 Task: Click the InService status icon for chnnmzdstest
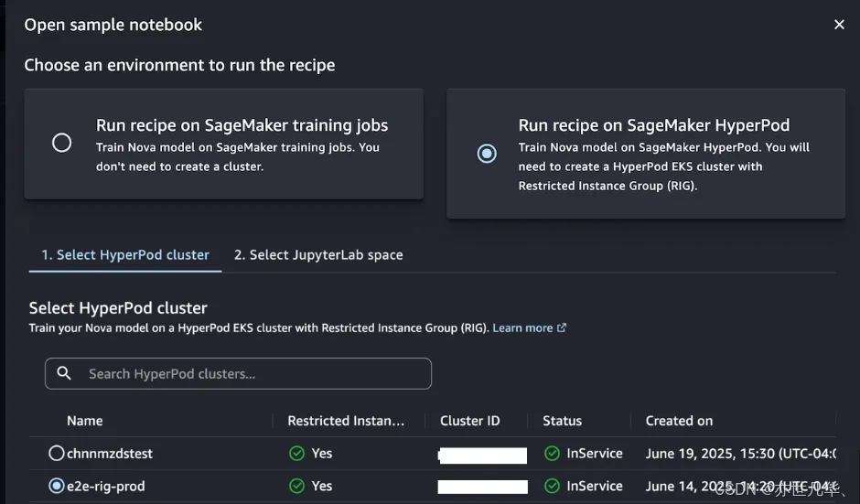[552, 453]
